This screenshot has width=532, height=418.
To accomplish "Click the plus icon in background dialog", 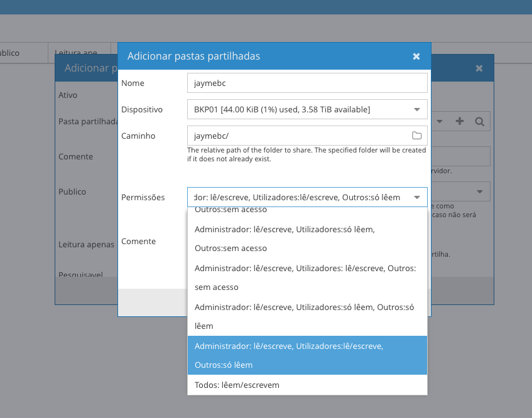I will coord(460,121).
